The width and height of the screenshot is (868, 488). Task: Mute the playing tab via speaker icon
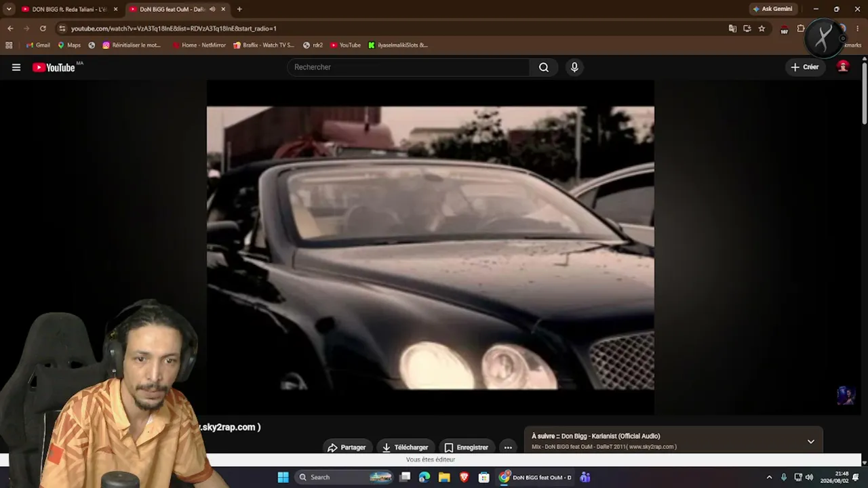click(x=212, y=9)
